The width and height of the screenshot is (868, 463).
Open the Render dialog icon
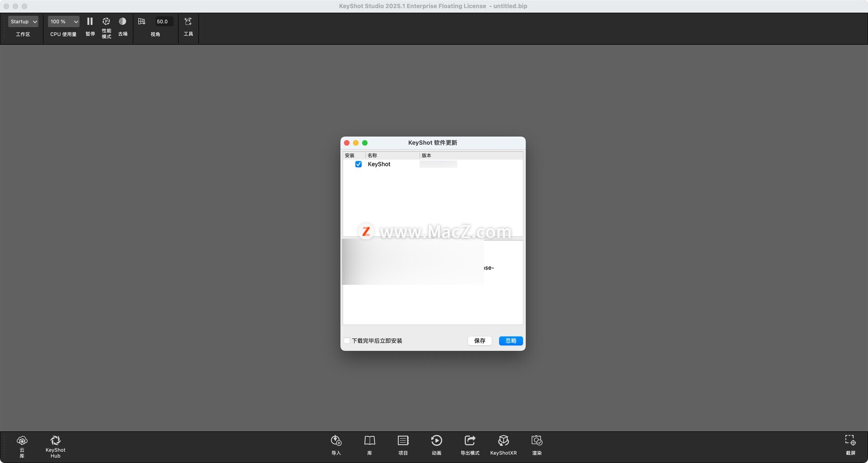pyautogui.click(x=537, y=440)
